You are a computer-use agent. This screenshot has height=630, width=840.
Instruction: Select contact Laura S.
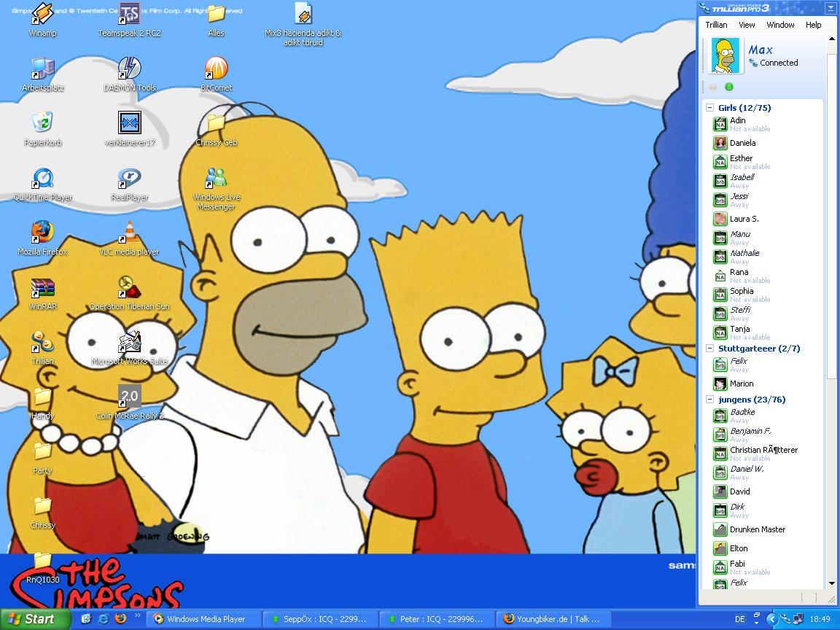[763, 219]
